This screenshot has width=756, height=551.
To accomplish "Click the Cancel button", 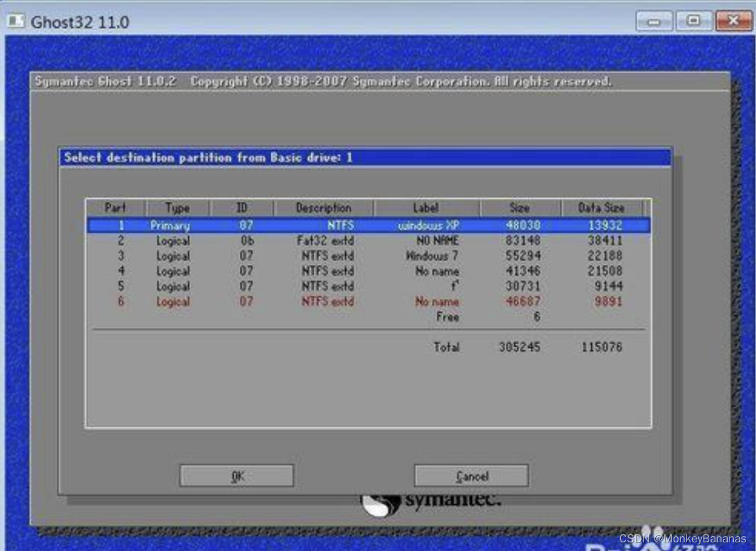I will pyautogui.click(x=472, y=476).
